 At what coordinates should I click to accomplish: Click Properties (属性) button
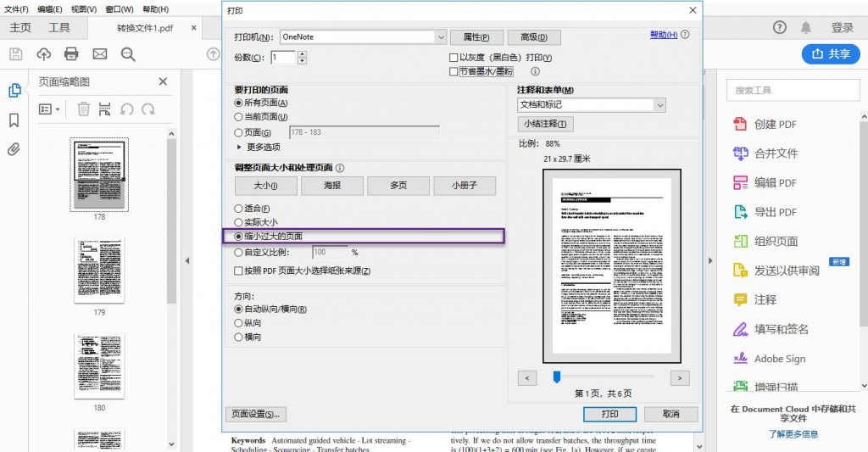(x=476, y=37)
